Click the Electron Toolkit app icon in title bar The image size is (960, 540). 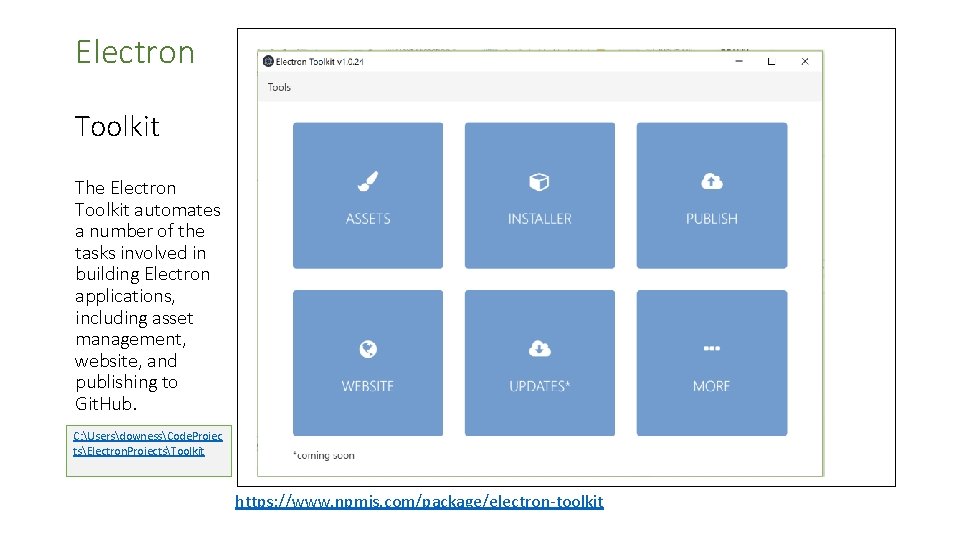pyautogui.click(x=268, y=61)
